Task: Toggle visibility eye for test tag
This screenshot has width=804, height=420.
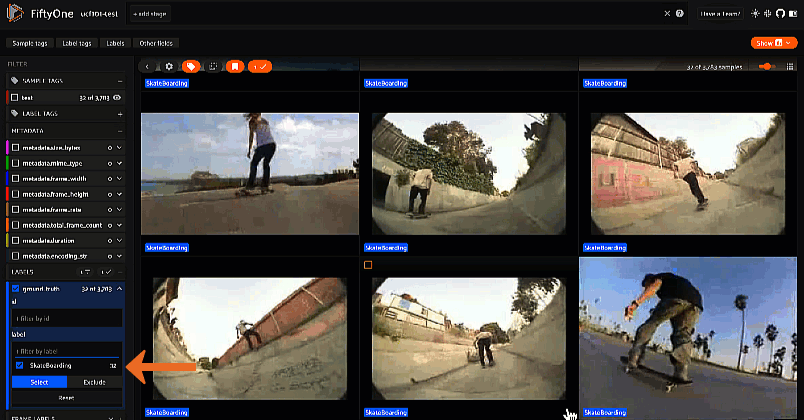Action: pyautogui.click(x=117, y=97)
